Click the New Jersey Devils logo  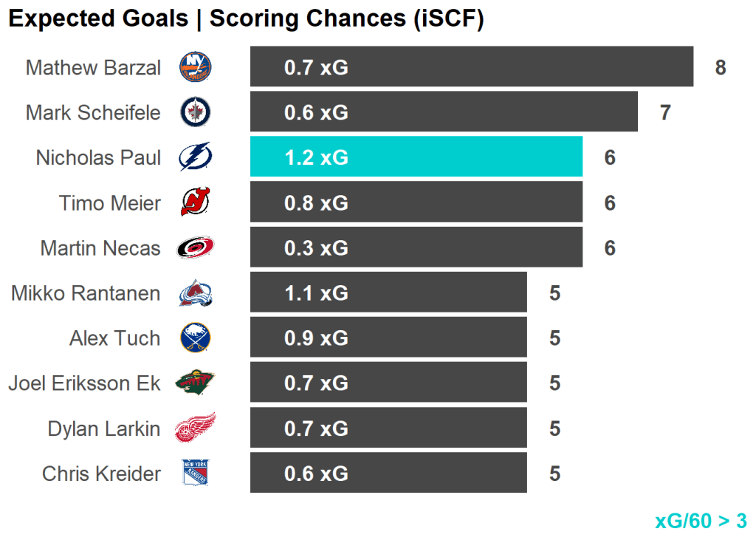pyautogui.click(x=196, y=202)
